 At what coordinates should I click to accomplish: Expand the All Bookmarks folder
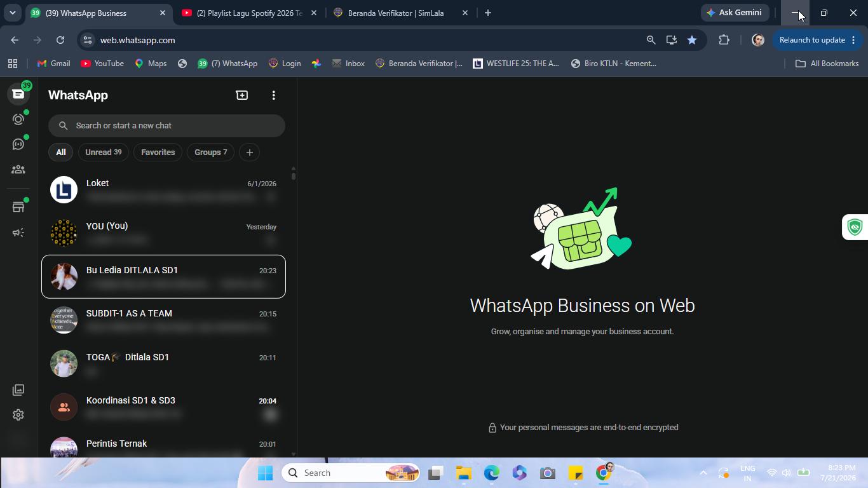pos(827,64)
